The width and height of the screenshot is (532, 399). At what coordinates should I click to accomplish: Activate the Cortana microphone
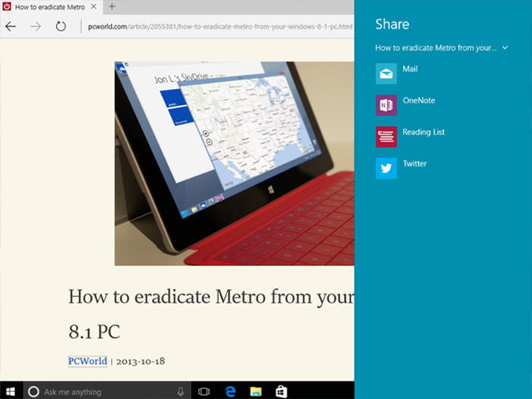point(181,391)
